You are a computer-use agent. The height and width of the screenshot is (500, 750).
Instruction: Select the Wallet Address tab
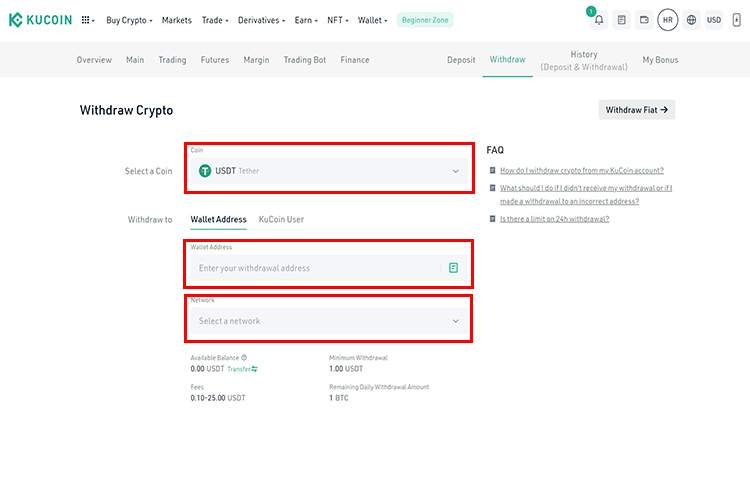coord(219,219)
